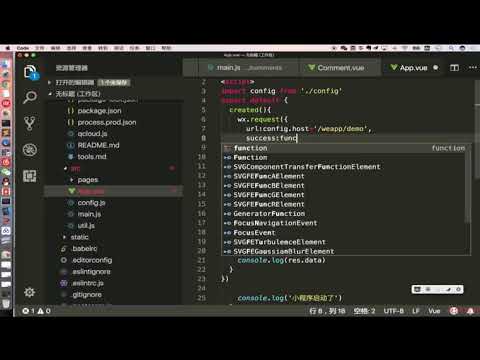This screenshot has width=480, height=360.
Task: Choose the FocusEvent suggestion
Action: 344,233
